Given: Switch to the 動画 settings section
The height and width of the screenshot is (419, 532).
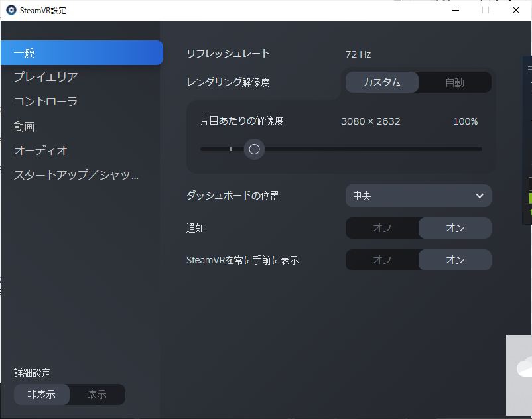Looking at the screenshot, I should tap(24, 127).
